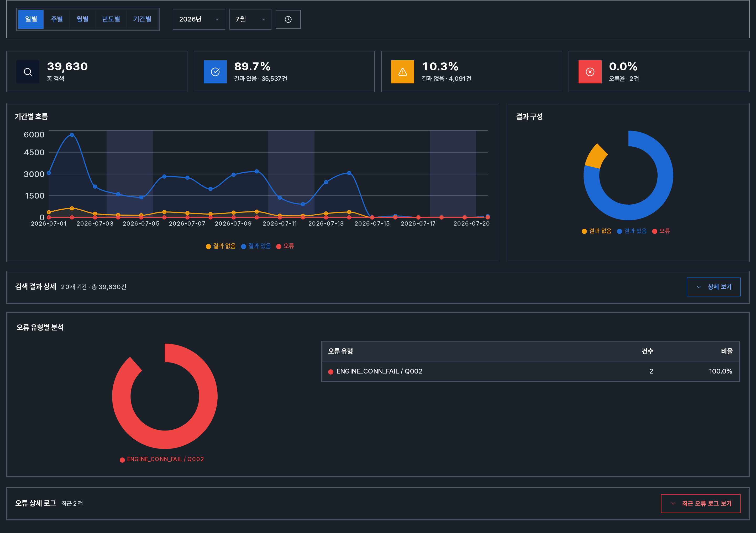Viewport: 756px width, 533px height.
Task: Click the 100.0% ratio cell
Action: click(x=721, y=371)
